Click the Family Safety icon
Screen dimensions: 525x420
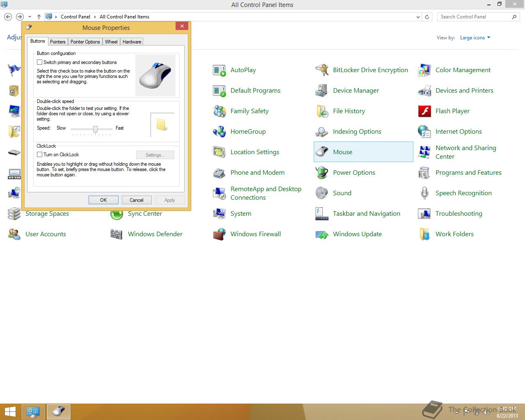(x=219, y=111)
